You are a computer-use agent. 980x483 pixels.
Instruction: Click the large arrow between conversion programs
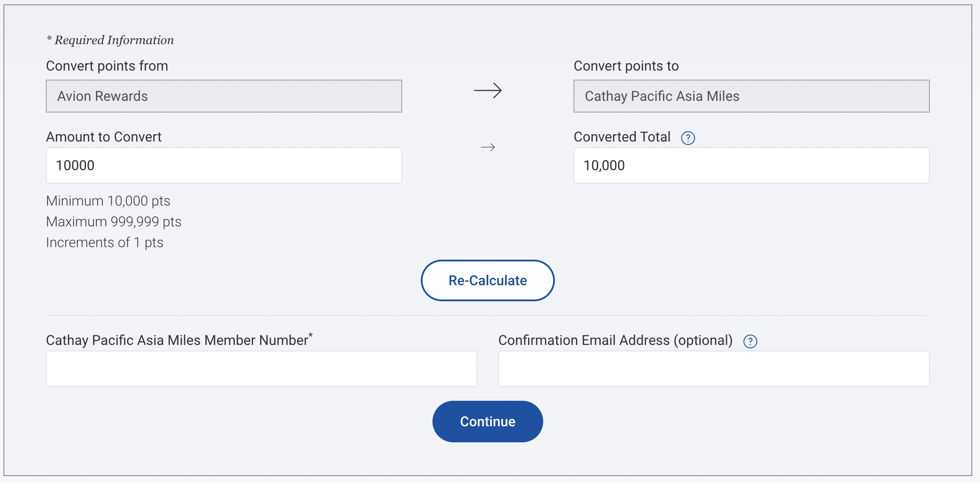pyautogui.click(x=487, y=90)
